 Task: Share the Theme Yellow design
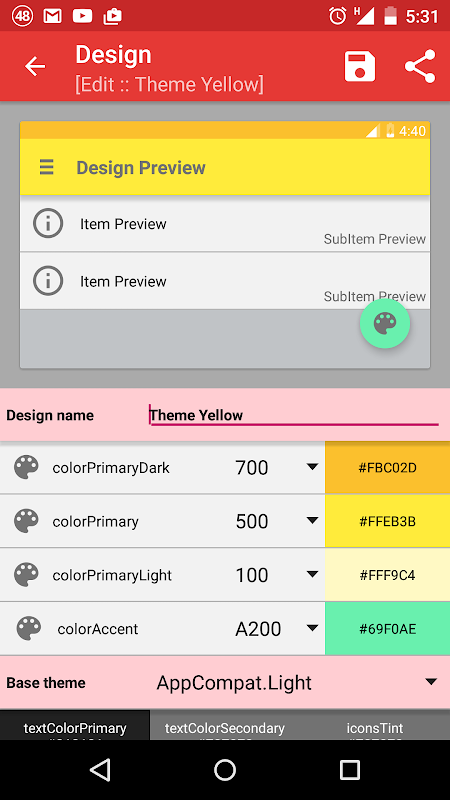[420, 66]
